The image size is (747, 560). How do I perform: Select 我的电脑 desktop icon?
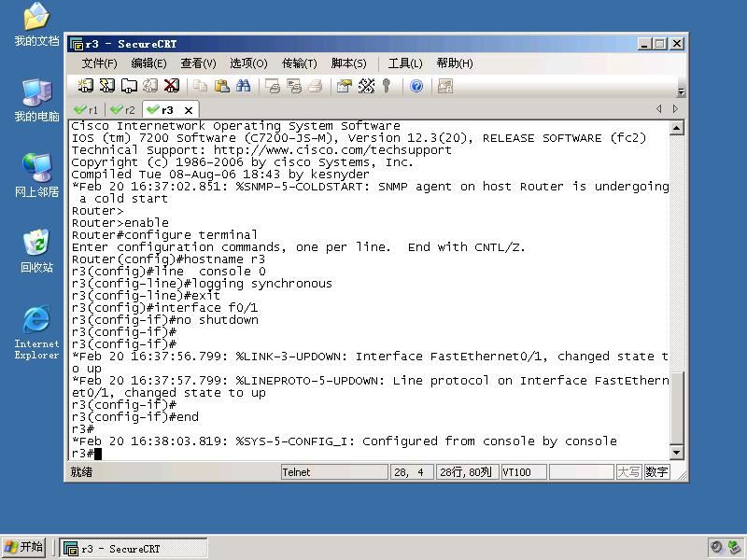36,101
